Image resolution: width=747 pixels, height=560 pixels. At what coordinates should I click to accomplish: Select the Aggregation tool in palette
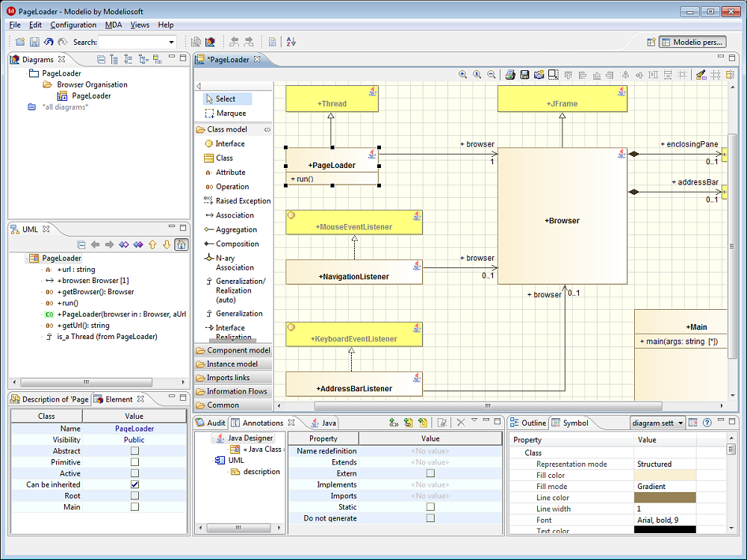point(236,230)
